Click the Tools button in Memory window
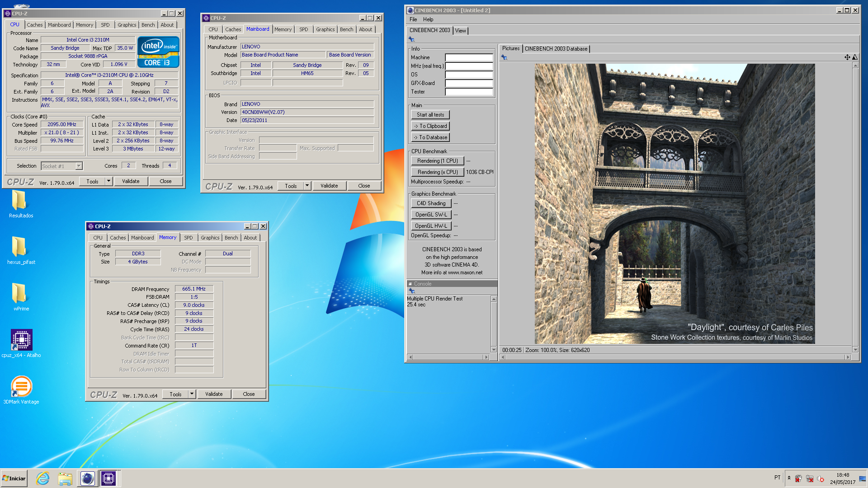Screen dimensions: 868x488 tap(175, 394)
